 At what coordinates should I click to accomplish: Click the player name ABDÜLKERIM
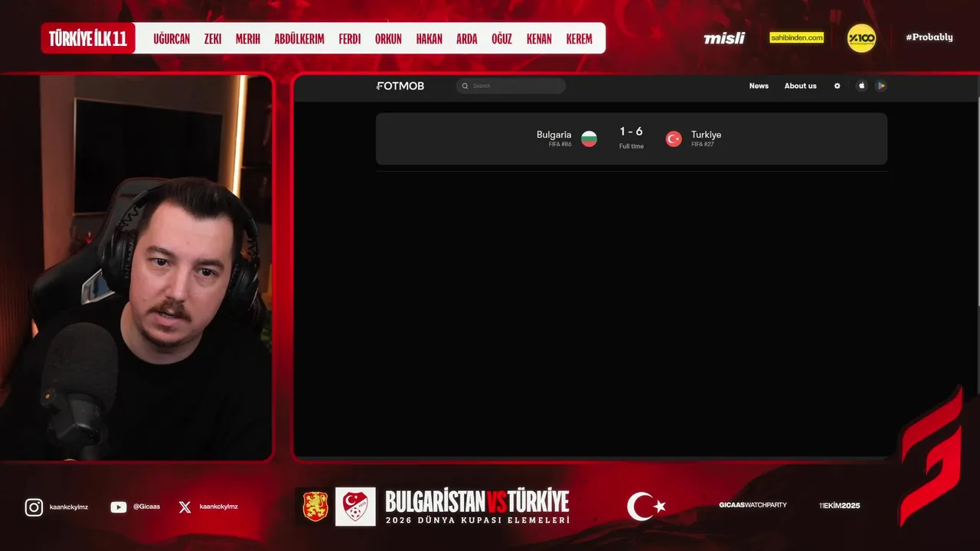pos(299,39)
